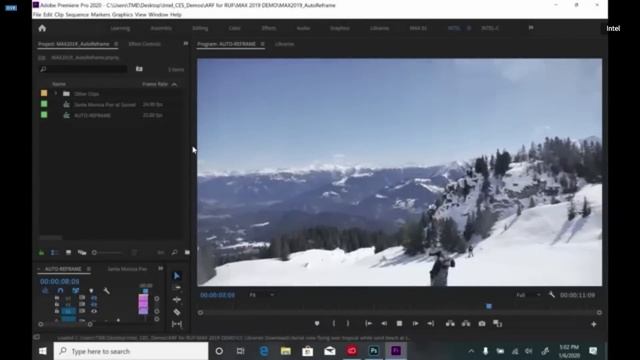Toggle Linked Selection in the timeline
Image resolution: width=640 pixels, height=360 pixels.
coord(76,291)
